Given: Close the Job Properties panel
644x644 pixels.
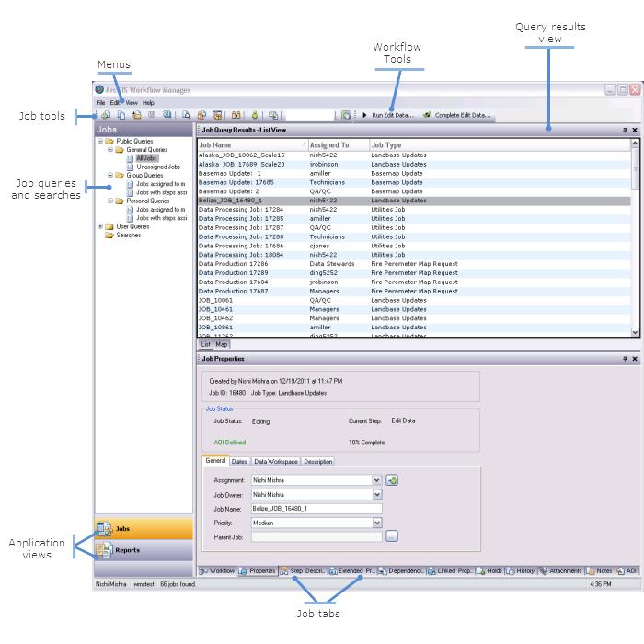Looking at the screenshot, I should [635, 359].
